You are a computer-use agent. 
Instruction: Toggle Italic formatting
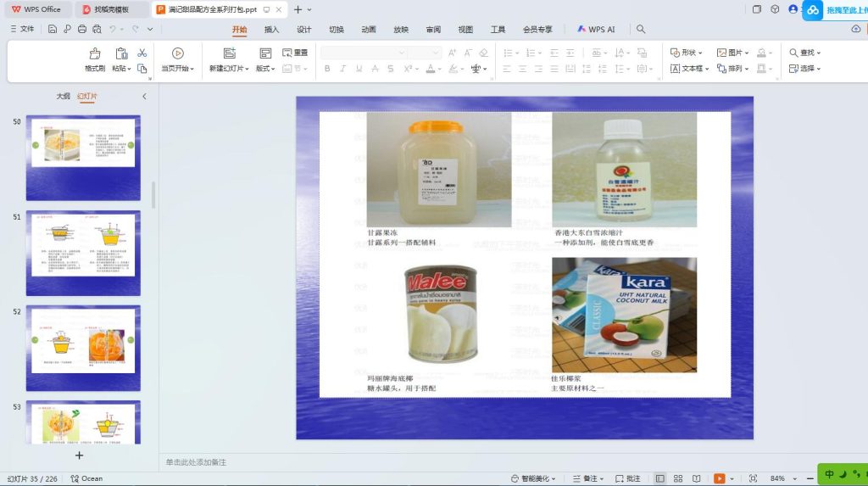[x=342, y=69]
